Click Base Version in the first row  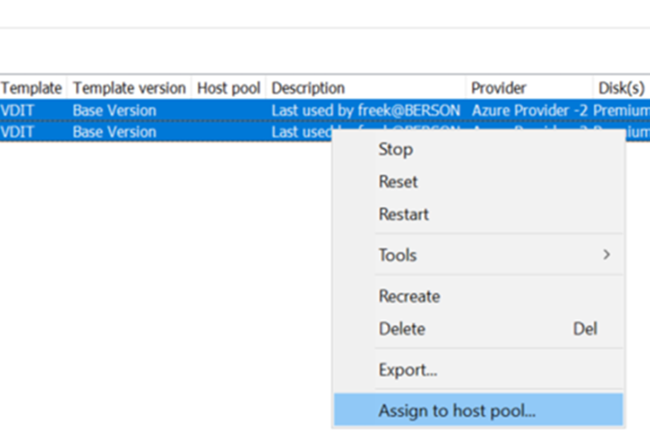tap(114, 110)
